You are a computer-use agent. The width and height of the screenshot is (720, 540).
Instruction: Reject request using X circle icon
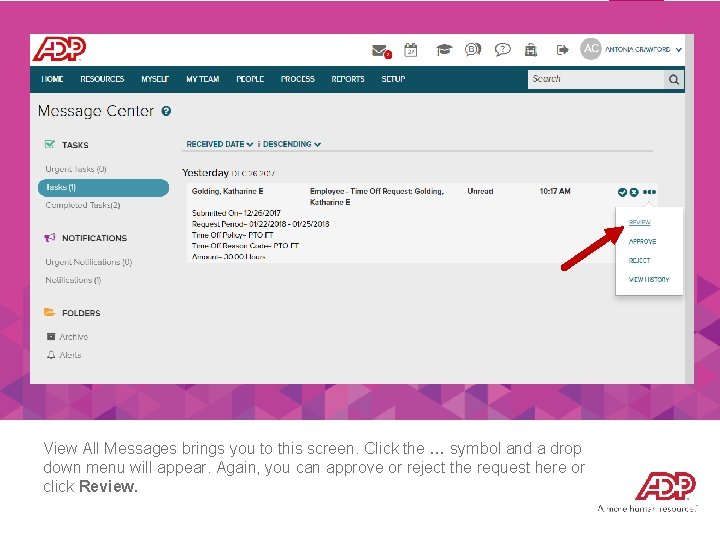634,192
